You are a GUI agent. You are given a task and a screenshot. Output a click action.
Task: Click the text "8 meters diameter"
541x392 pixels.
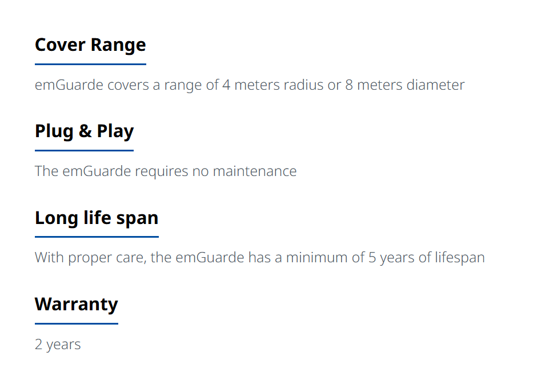click(x=405, y=85)
